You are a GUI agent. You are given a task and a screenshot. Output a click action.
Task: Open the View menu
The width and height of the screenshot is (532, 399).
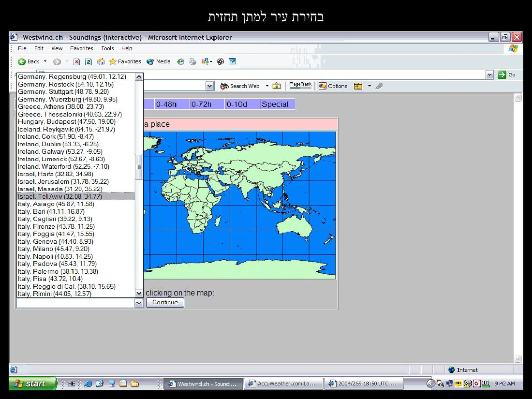tap(57, 48)
